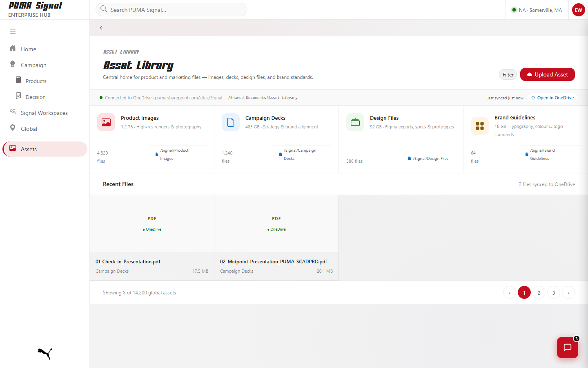Open the chat widget button
The image size is (588, 368).
[568, 348]
